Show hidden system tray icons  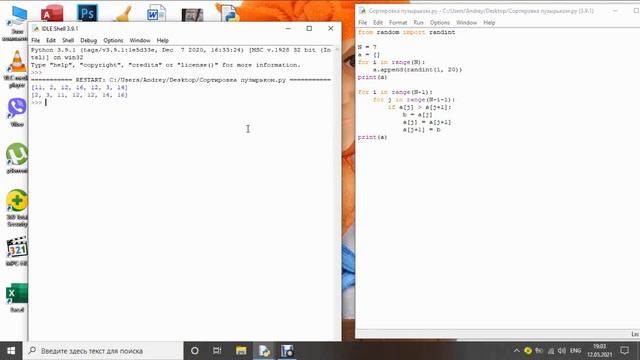coord(516,351)
